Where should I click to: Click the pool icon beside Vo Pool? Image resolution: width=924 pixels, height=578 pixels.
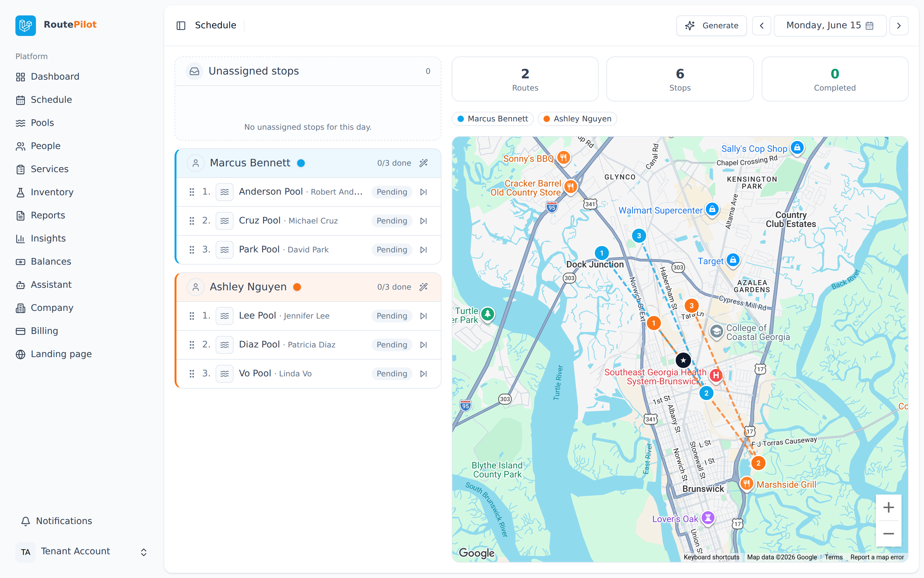coord(225,373)
